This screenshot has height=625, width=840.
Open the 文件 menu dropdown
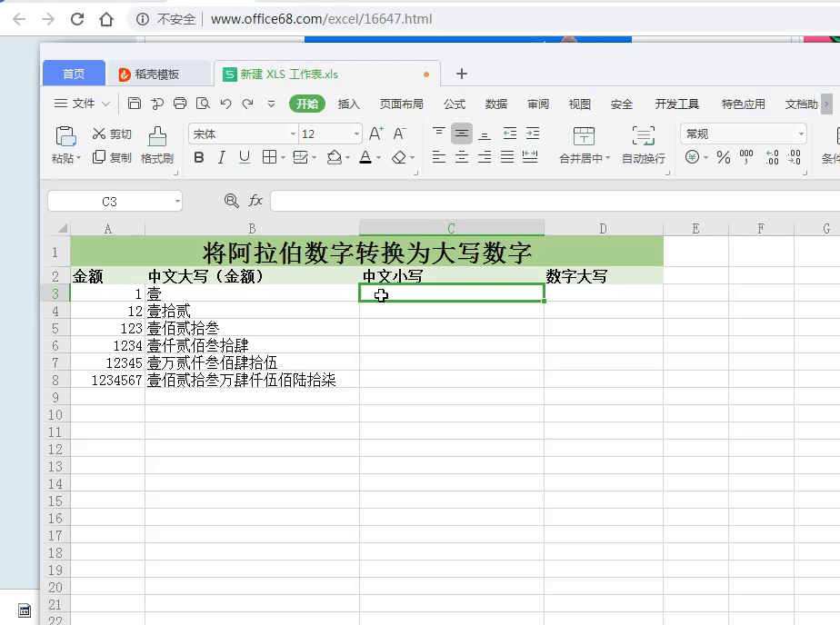[x=82, y=104]
